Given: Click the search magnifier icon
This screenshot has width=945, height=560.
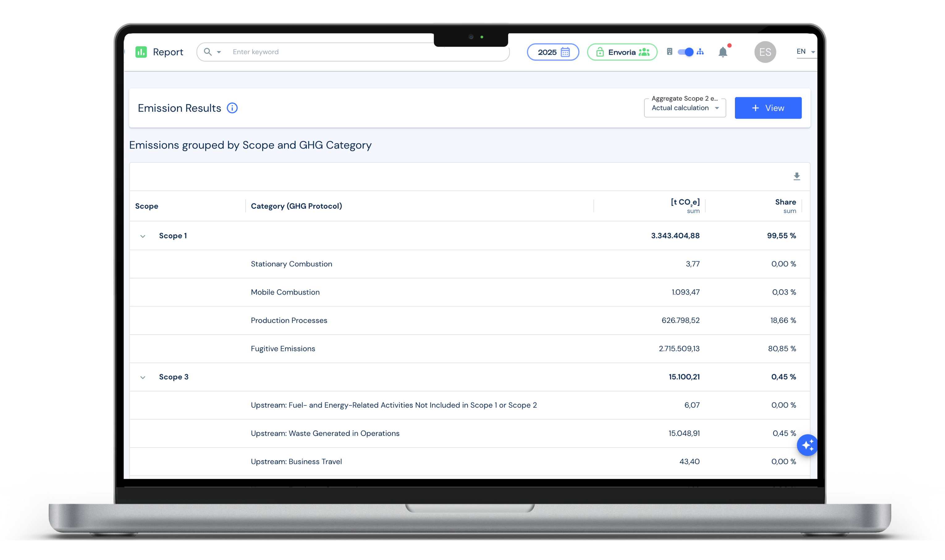Looking at the screenshot, I should [x=208, y=52].
